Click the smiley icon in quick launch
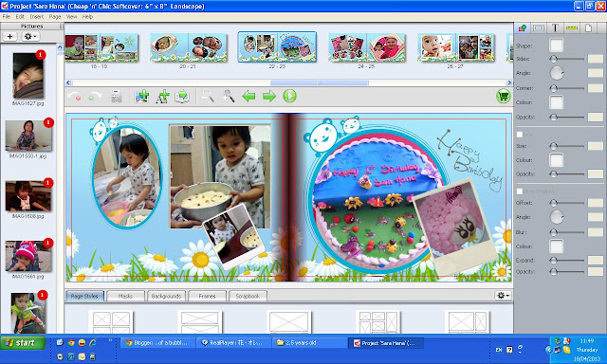 pos(82,343)
